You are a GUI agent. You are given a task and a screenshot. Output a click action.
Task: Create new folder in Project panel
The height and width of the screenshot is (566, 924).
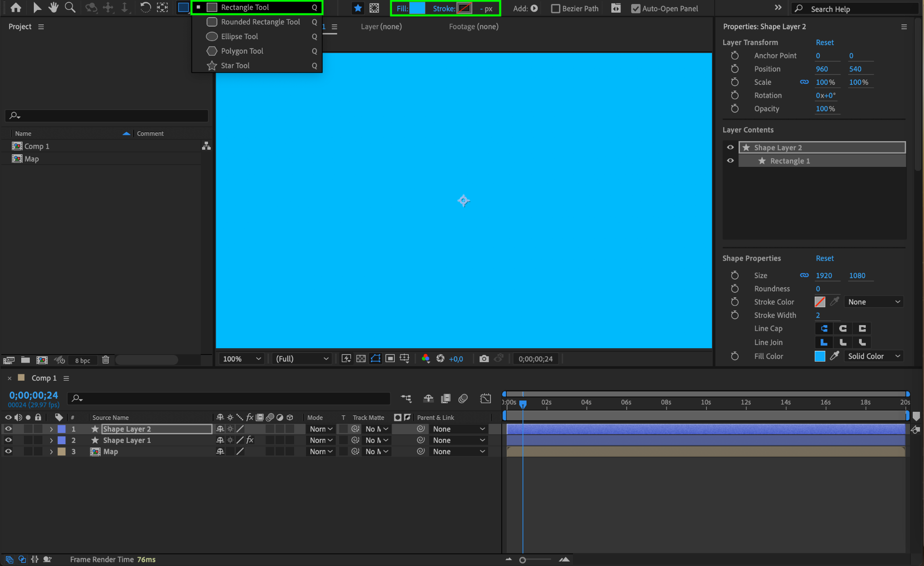(x=25, y=360)
